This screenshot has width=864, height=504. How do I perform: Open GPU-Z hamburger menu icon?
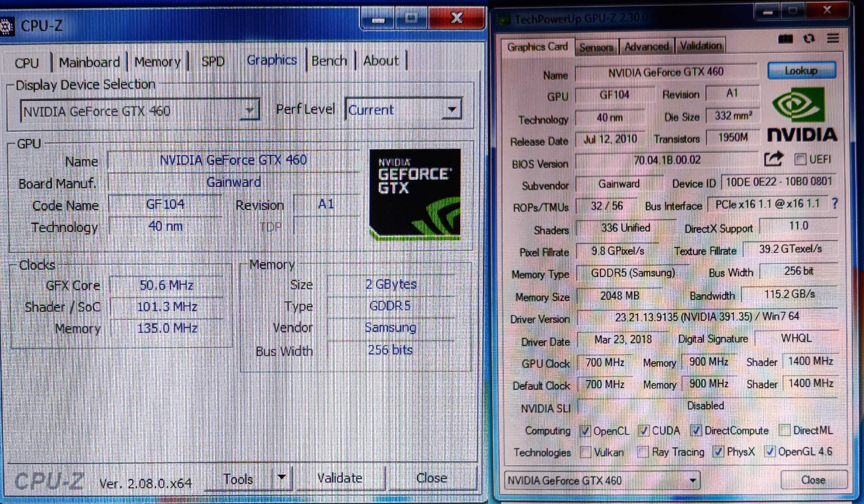pos(833,38)
